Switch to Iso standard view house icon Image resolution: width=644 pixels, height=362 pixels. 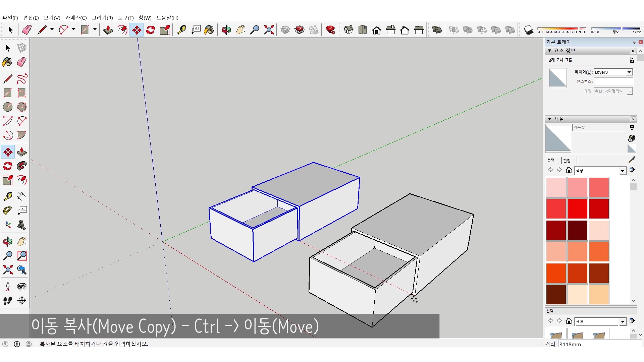pyautogui.click(x=348, y=30)
